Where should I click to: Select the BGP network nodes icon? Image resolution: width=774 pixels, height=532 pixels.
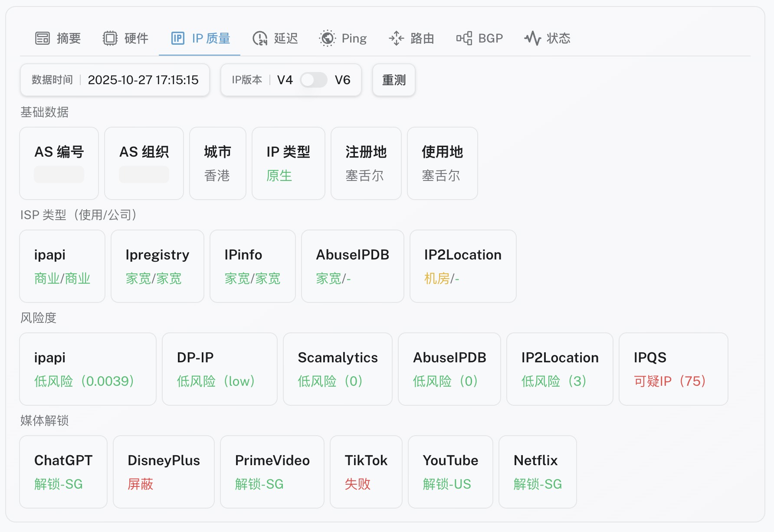click(x=465, y=38)
